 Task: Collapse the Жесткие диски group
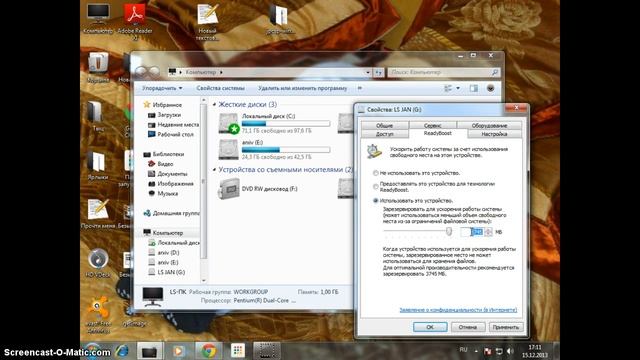214,105
